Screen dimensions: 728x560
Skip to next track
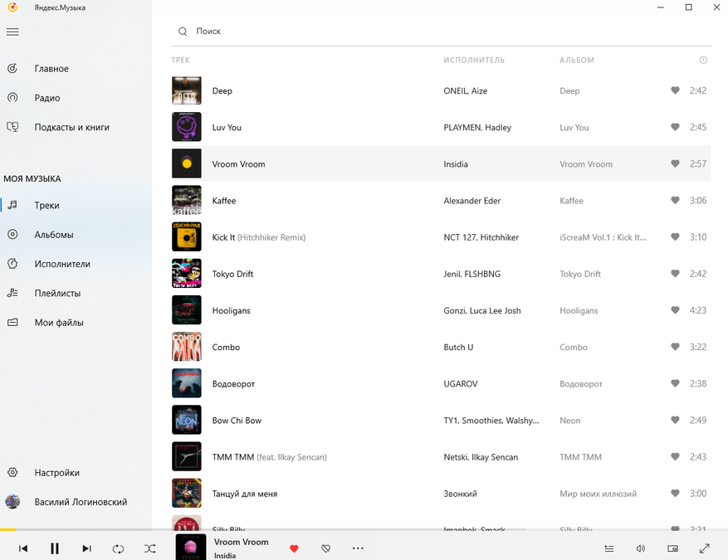(86, 548)
